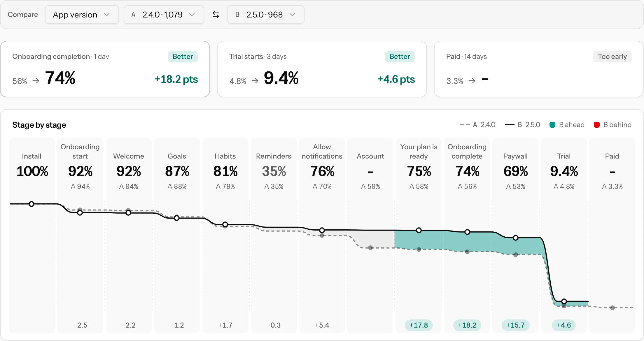The image size is (644, 341).
Task: Click the −2.5 delta under Onboarding start
Action: pyautogui.click(x=80, y=325)
